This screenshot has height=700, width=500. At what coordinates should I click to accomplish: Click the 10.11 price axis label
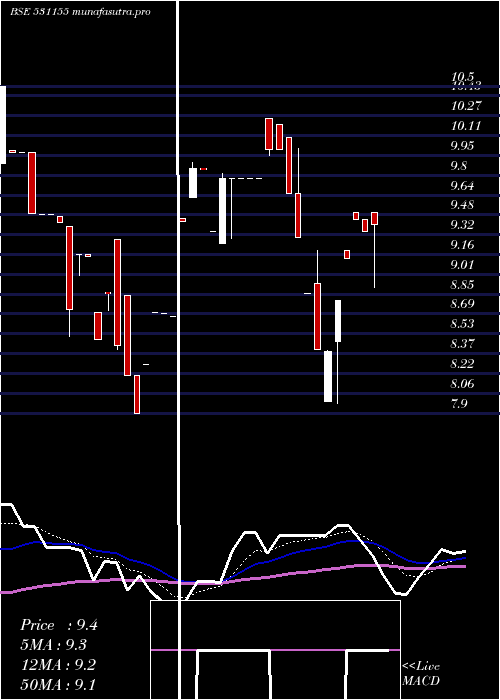coord(466,126)
